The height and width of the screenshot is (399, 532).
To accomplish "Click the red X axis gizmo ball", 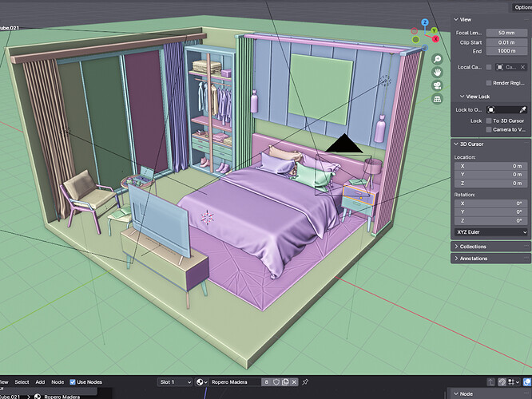I will [x=435, y=39].
